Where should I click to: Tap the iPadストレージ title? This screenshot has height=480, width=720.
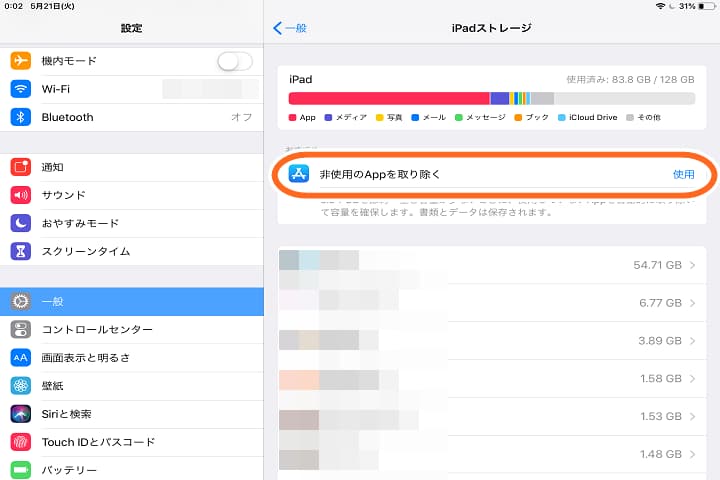pyautogui.click(x=491, y=28)
